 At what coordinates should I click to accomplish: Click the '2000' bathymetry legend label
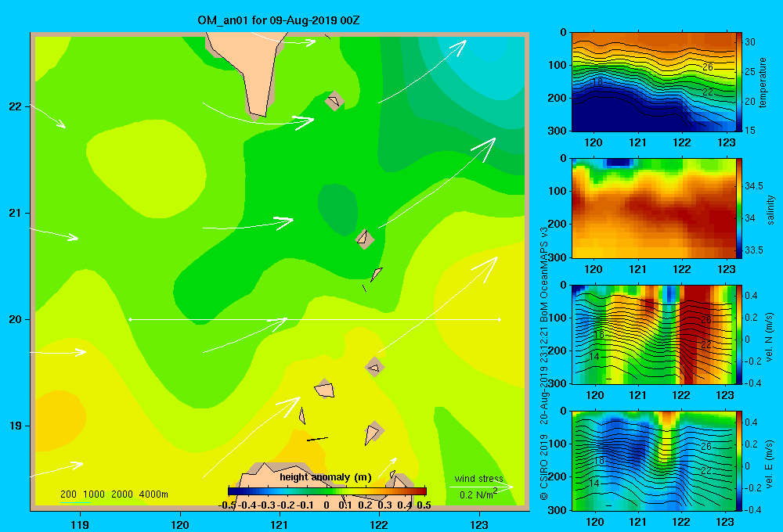(122, 494)
